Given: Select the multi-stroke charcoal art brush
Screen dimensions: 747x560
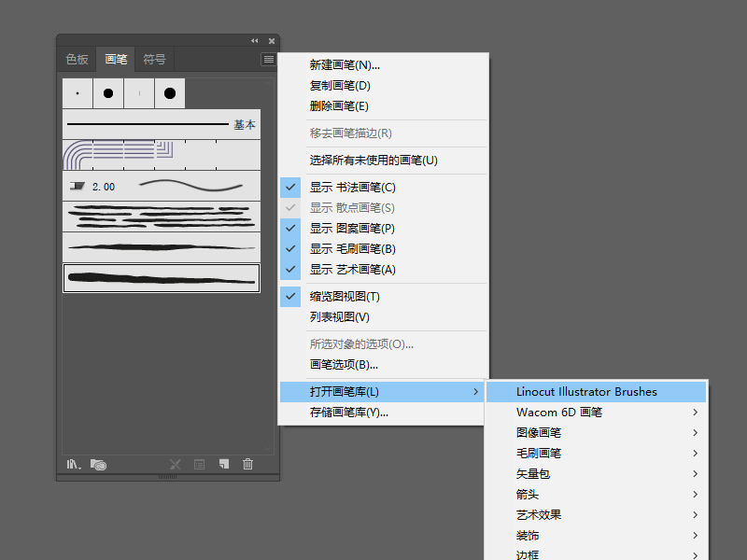Looking at the screenshot, I should (x=162, y=217).
